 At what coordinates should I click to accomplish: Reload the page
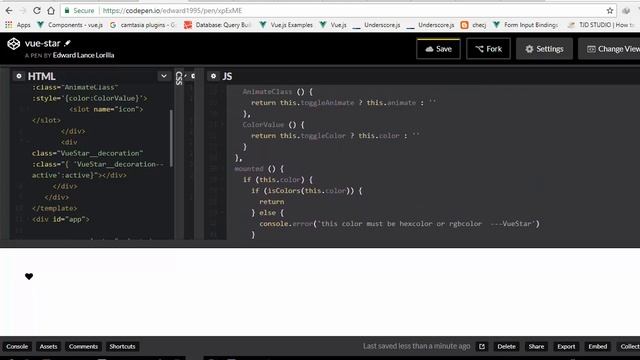37,11
